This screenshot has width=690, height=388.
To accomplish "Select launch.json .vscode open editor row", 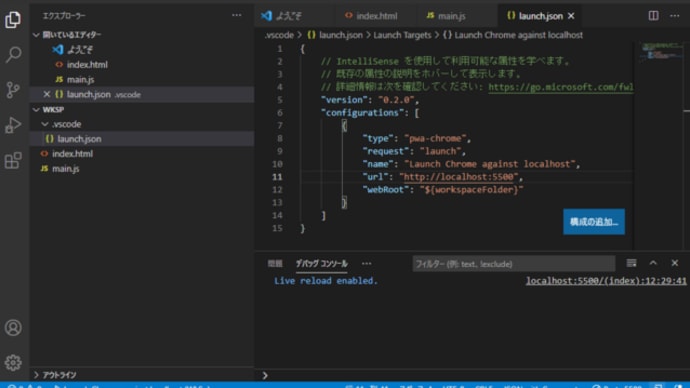I will [x=141, y=95].
